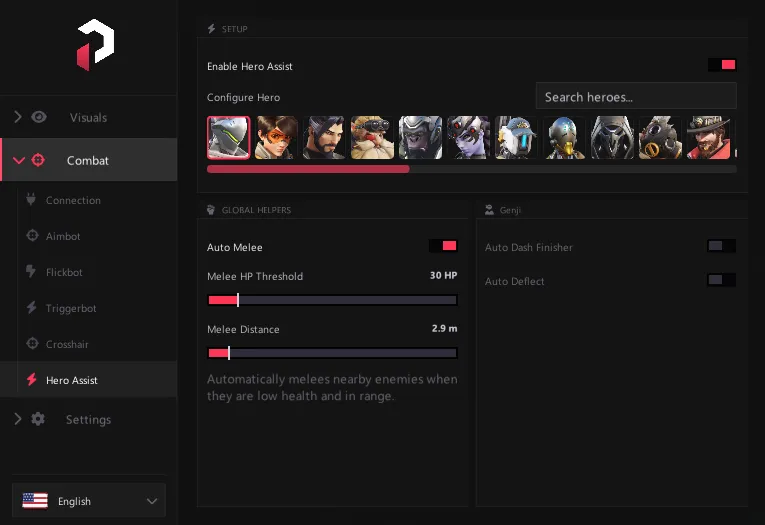Click the 2.9 m distance value
765x525 pixels.
tap(444, 328)
